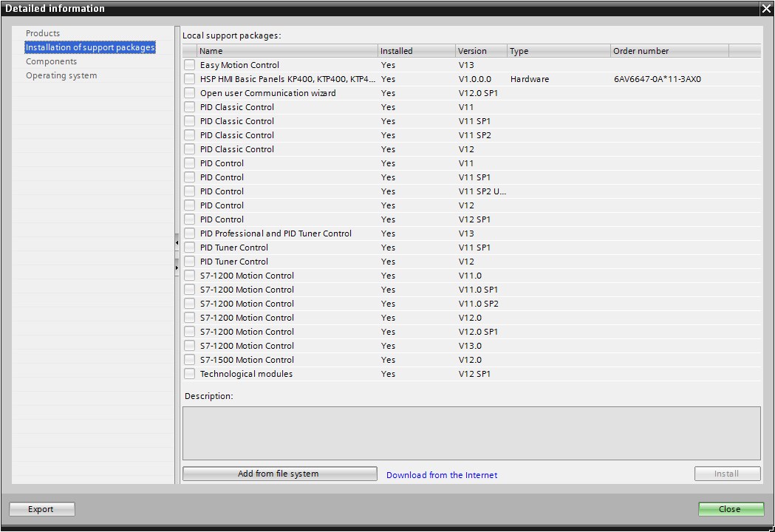Check the Open user Communication wizard box
The image size is (775, 532).
[189, 93]
